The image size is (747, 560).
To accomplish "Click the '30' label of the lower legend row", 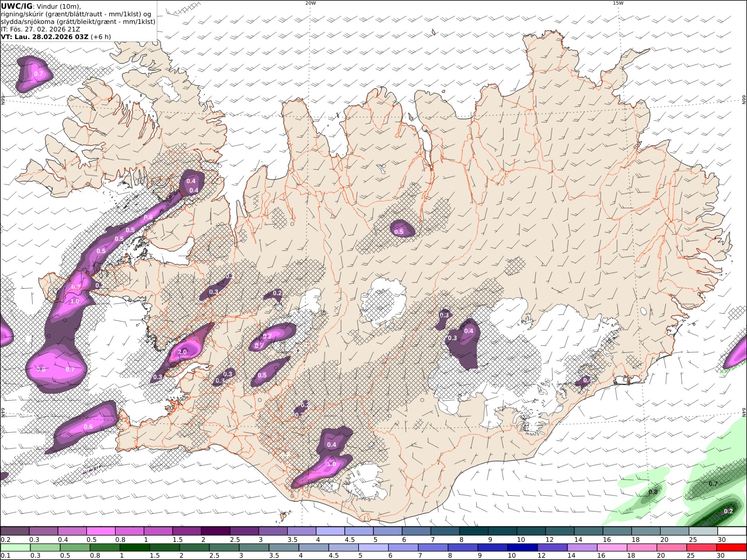I will (720, 556).
